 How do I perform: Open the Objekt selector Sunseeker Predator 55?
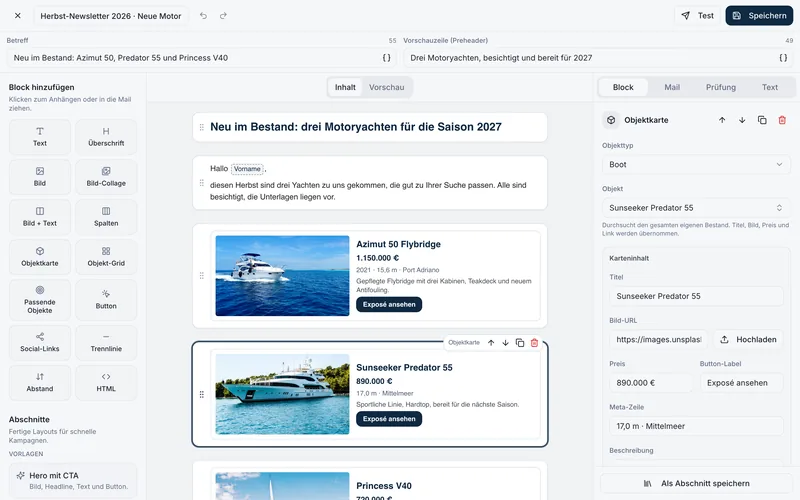tap(696, 208)
